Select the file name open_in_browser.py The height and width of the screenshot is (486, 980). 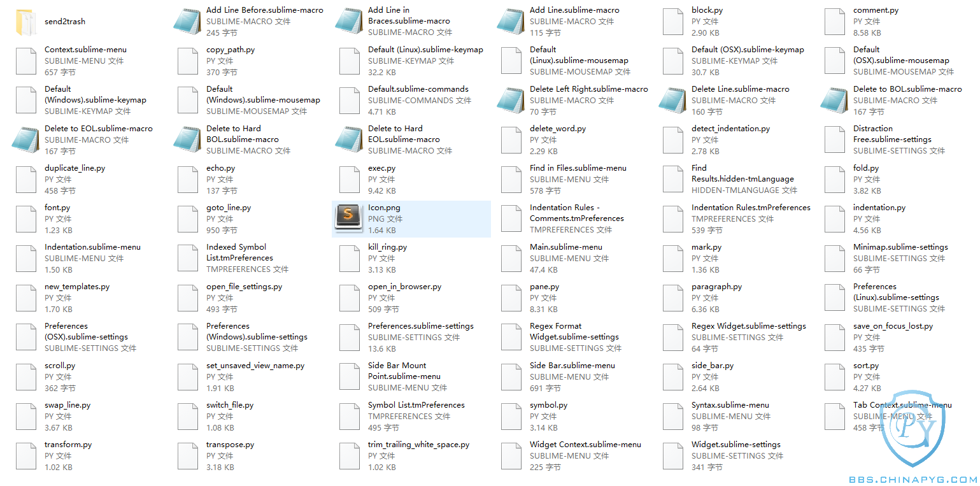[x=404, y=287]
